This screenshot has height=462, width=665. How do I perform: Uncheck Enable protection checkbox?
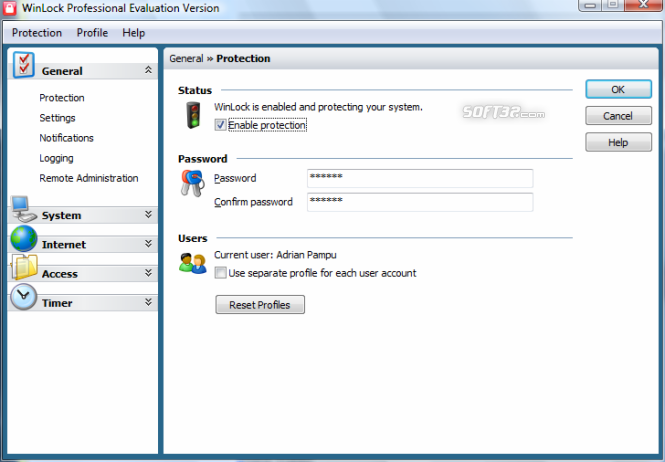[221, 125]
